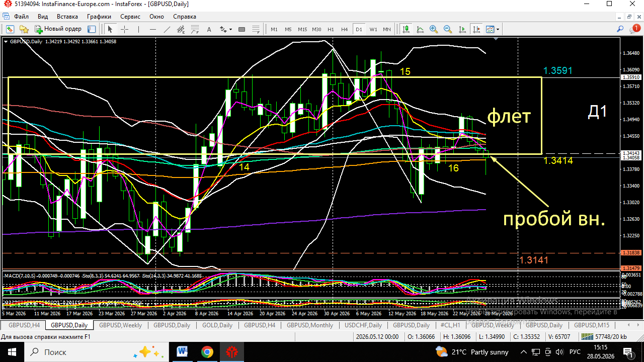Launch MetaTrader from the Windows taskbar
Screen dimensions: 644x362
pos(231,351)
